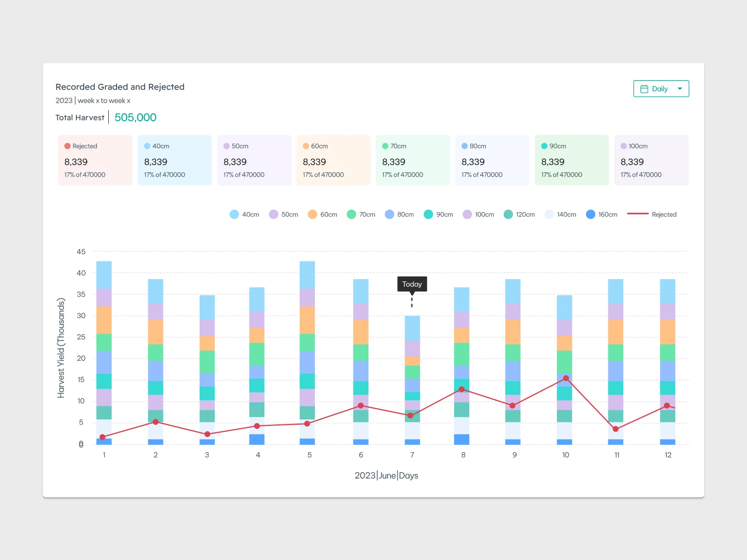
Task: Select the 100cm summary card
Action: click(651, 160)
